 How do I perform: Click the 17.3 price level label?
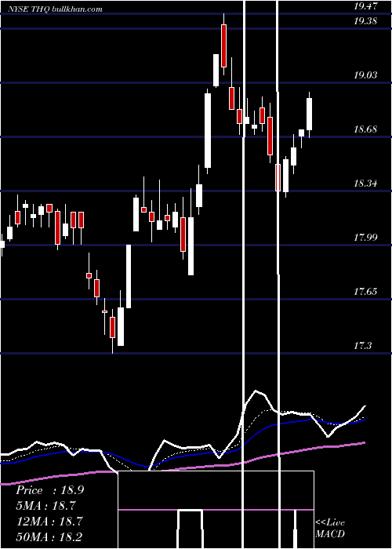click(362, 346)
